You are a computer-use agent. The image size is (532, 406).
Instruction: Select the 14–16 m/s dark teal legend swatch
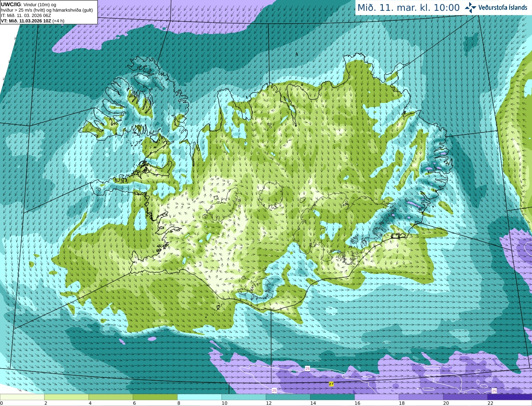point(332,397)
